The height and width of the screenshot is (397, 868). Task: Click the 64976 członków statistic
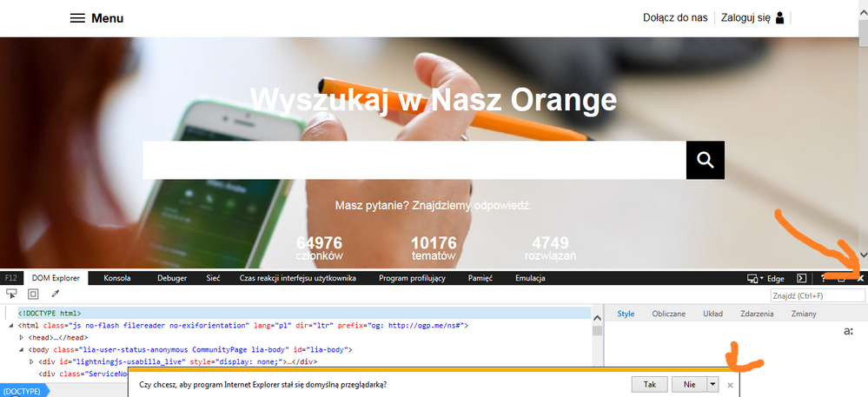click(x=320, y=248)
